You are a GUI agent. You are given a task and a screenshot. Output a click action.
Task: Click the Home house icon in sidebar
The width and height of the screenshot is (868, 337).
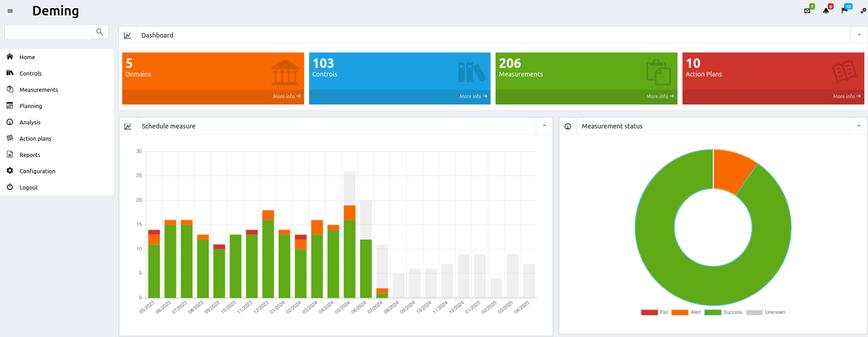pyautogui.click(x=10, y=57)
